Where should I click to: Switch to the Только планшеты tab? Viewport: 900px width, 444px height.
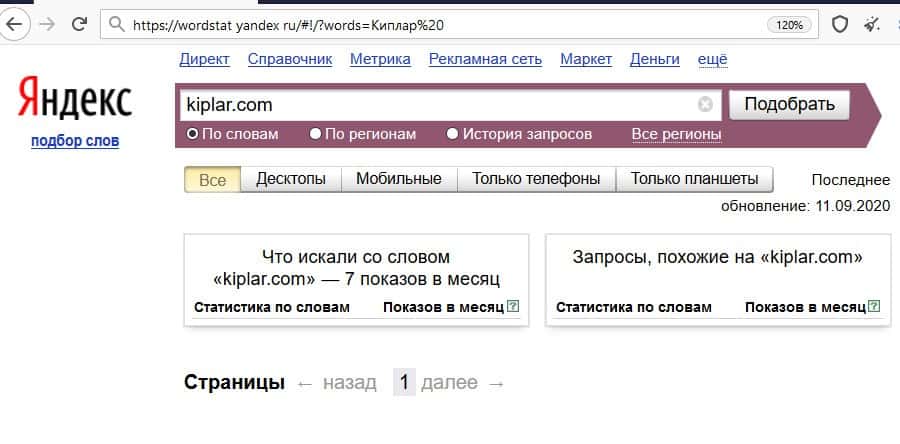pos(695,179)
